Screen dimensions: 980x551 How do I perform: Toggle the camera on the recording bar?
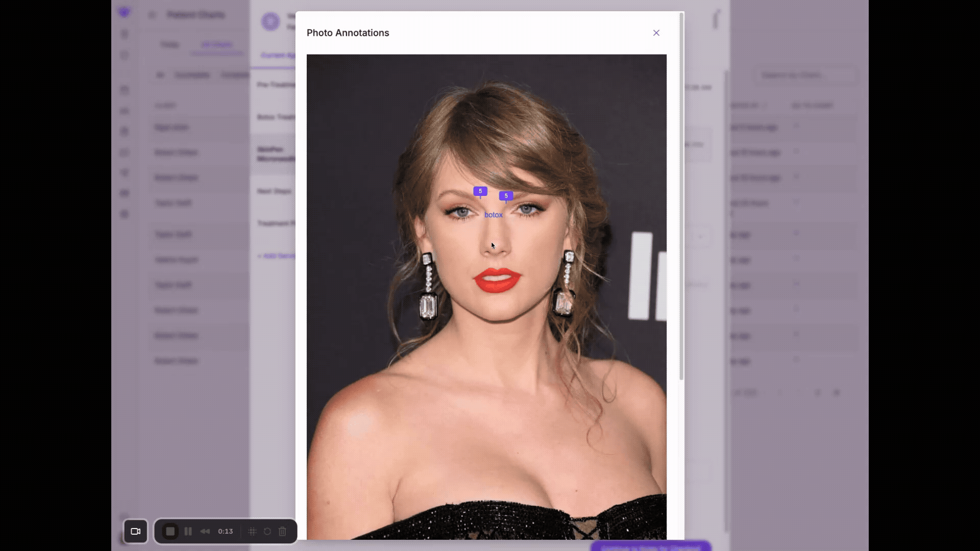click(x=136, y=531)
